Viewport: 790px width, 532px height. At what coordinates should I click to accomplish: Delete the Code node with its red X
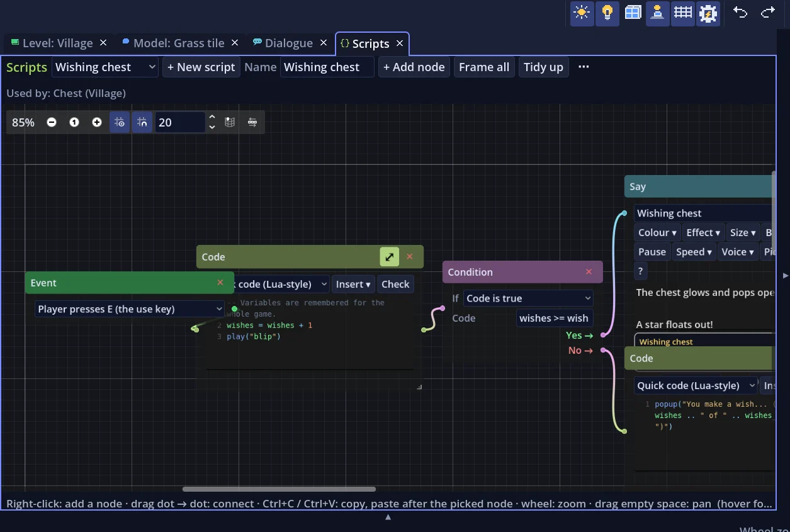[x=410, y=257]
